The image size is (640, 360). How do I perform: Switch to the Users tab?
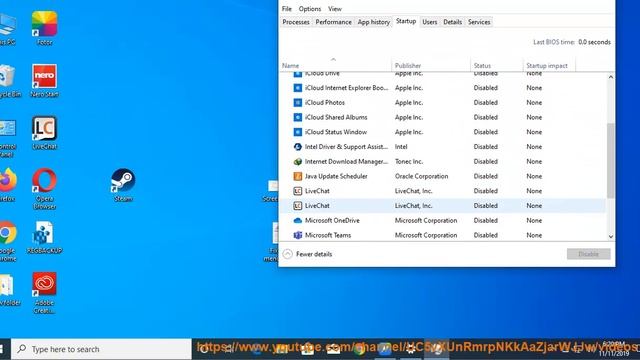click(x=429, y=22)
